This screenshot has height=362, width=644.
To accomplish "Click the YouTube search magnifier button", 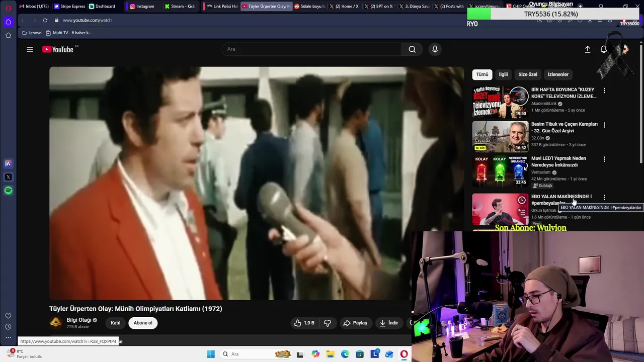I will point(412,49).
